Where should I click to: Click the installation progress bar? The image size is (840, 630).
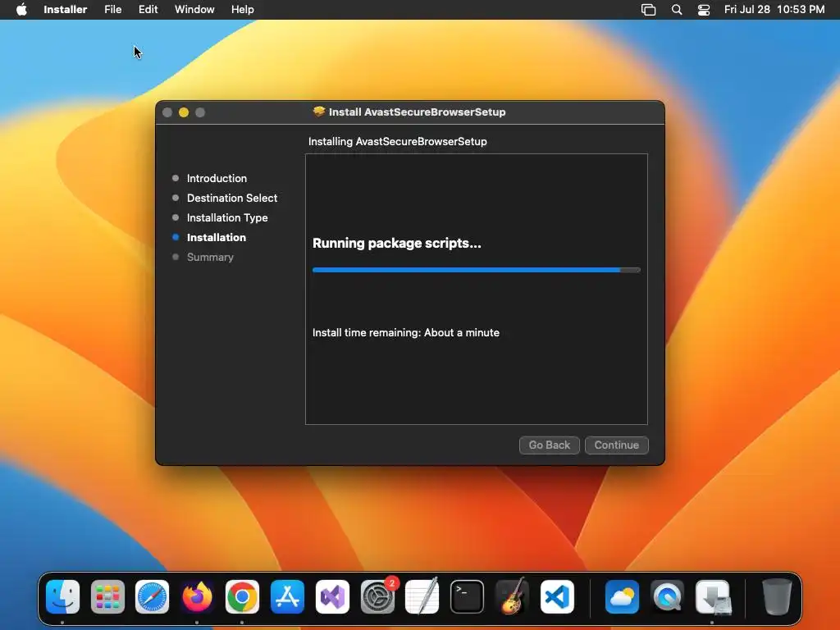[x=477, y=270]
